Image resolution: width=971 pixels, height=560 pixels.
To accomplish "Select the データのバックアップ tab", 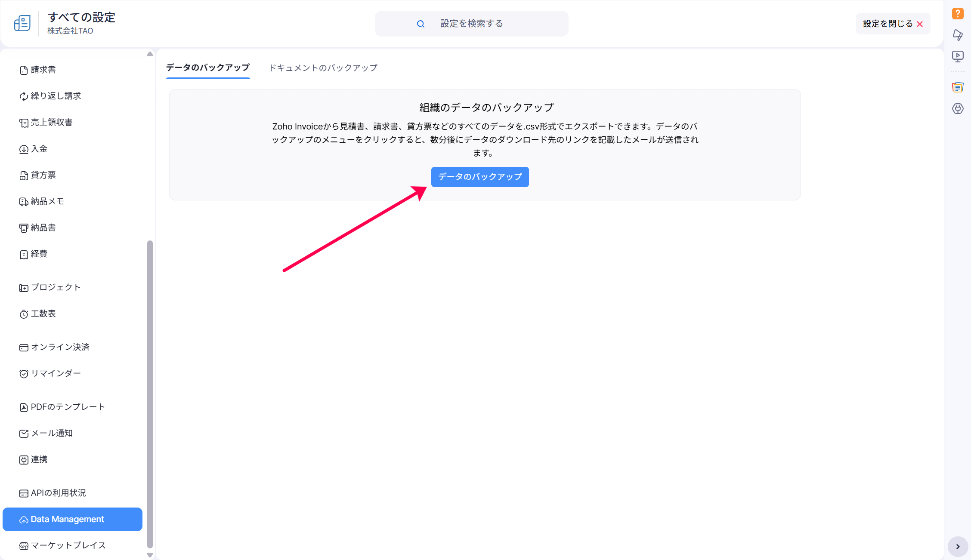I will (207, 68).
